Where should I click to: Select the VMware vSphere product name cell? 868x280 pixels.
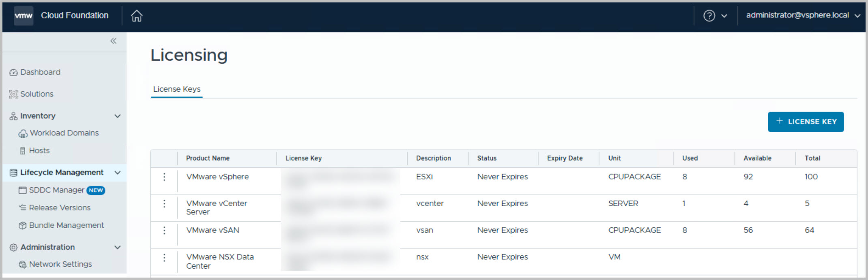pos(217,177)
